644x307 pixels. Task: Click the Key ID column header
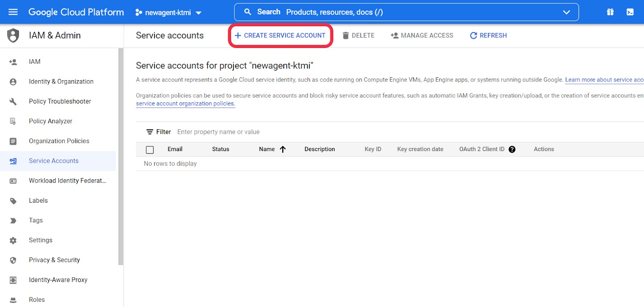pos(373,149)
